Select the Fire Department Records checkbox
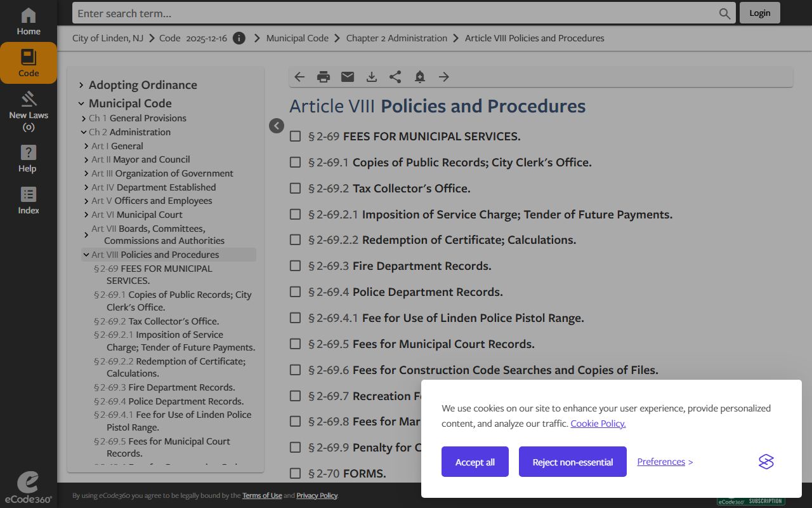 point(295,266)
